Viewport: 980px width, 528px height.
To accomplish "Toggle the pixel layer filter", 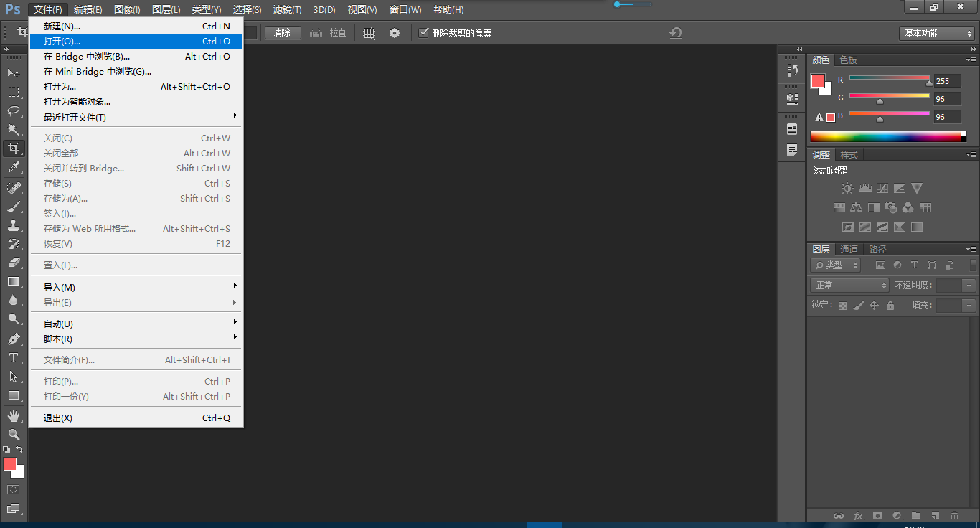I will [x=880, y=265].
